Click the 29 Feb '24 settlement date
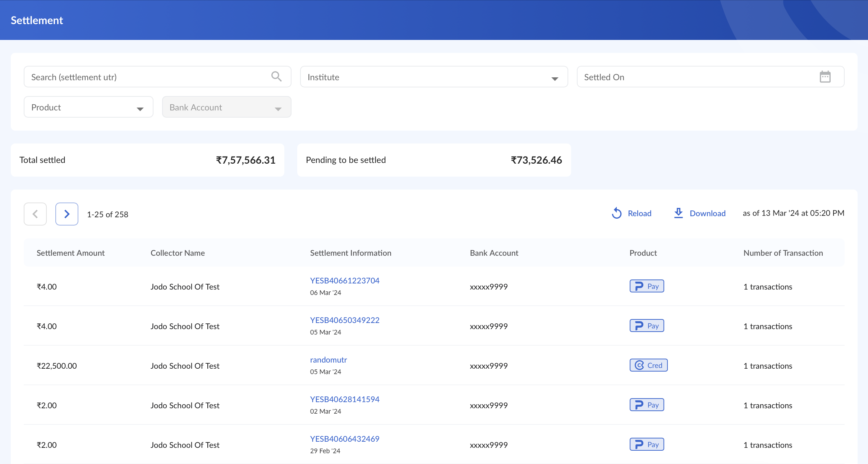868x464 pixels. pos(325,451)
